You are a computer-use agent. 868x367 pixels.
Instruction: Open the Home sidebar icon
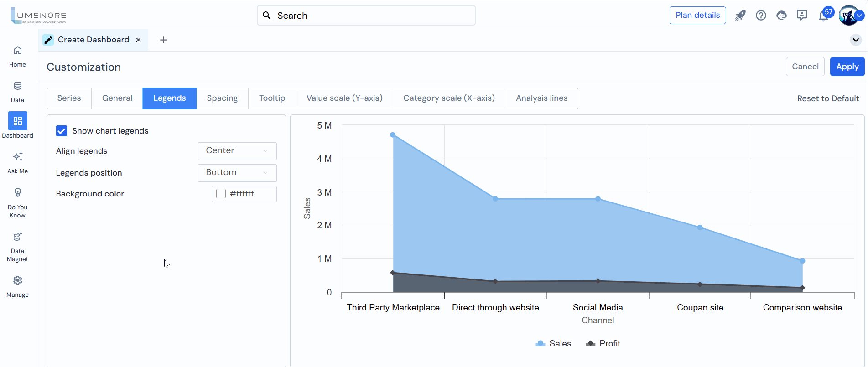click(x=17, y=51)
